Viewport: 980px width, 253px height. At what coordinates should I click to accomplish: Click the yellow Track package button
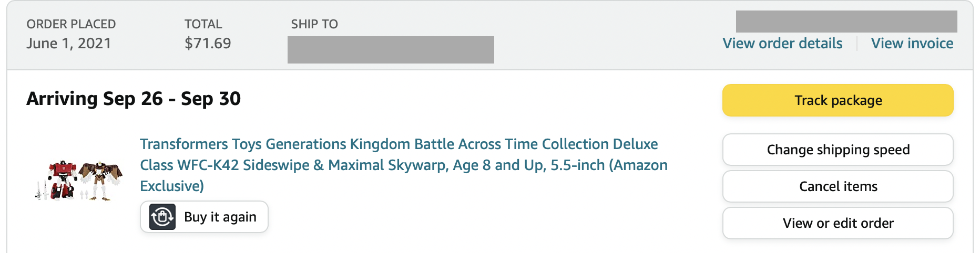pyautogui.click(x=838, y=100)
